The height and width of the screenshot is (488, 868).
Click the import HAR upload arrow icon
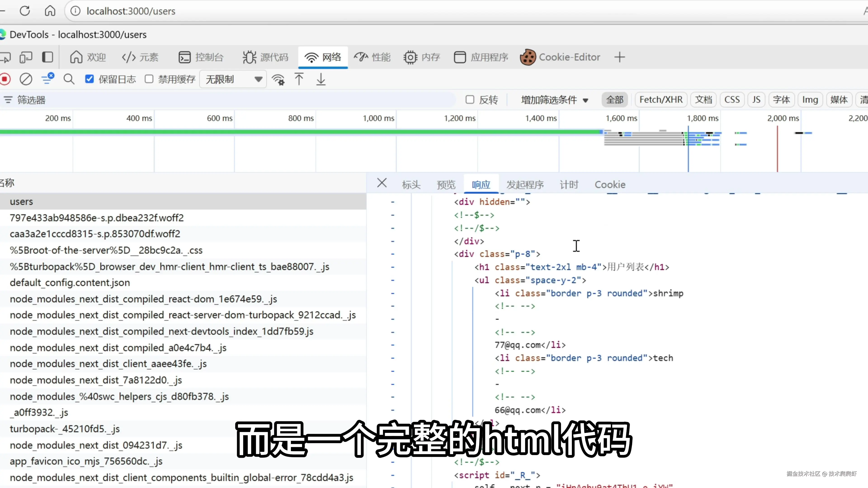click(299, 80)
